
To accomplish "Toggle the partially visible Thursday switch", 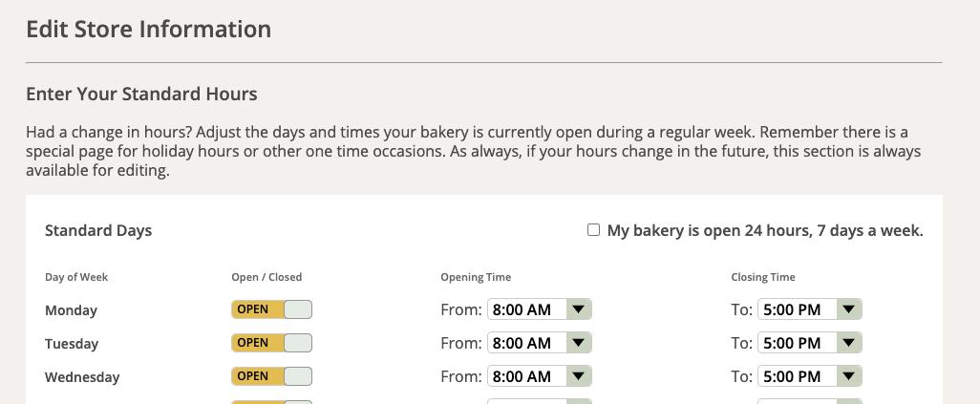I will click(271, 401).
